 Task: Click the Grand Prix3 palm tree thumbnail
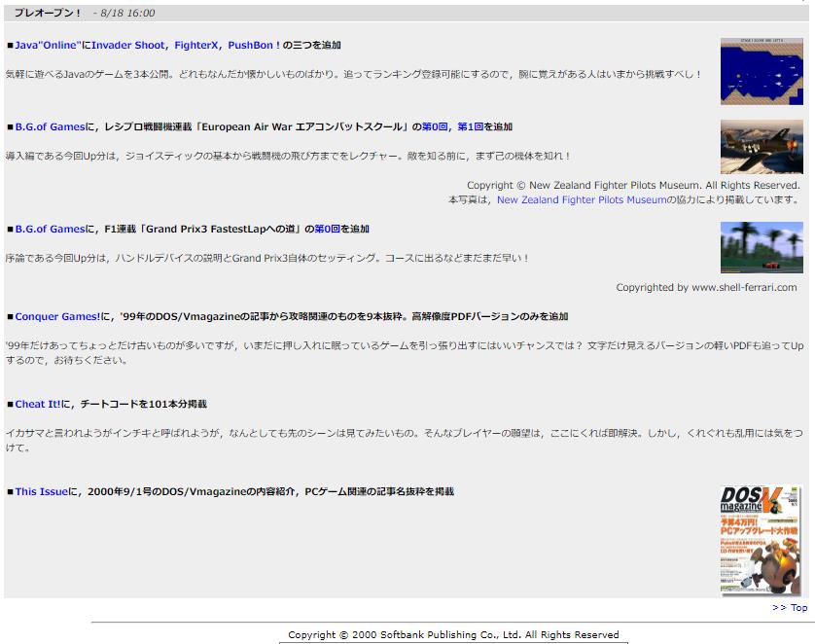762,247
